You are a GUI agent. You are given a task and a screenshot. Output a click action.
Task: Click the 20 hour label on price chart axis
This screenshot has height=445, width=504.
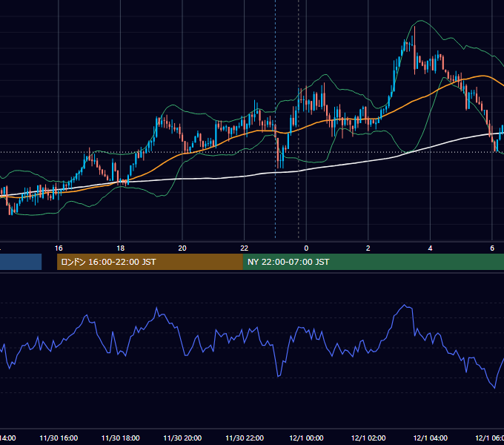[x=182, y=248]
